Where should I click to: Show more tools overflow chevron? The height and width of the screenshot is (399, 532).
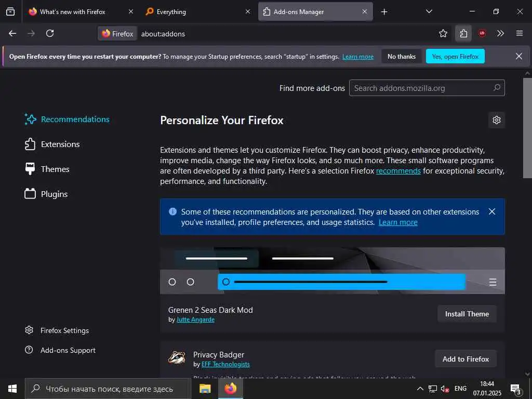pyautogui.click(x=500, y=33)
